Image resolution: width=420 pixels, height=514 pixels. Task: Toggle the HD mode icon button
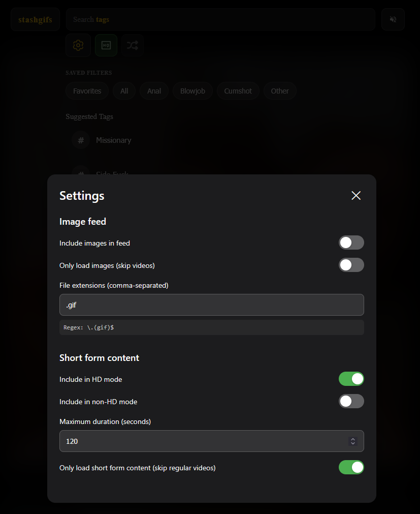point(106,45)
